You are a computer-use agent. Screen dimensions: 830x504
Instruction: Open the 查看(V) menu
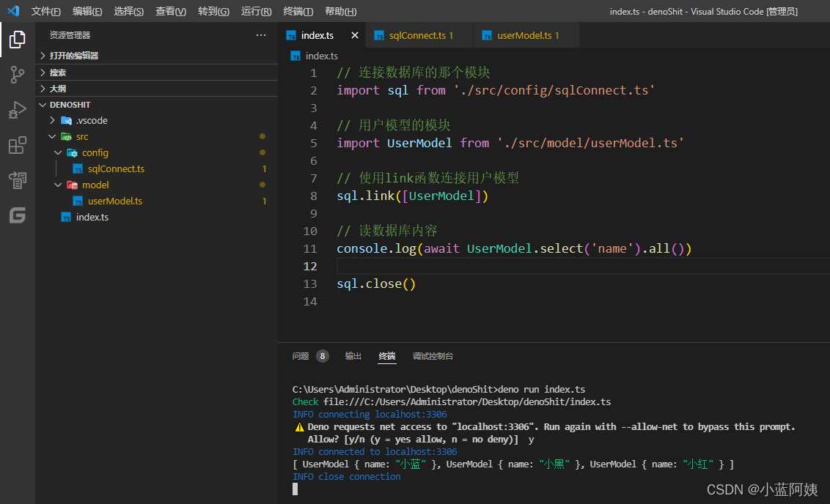(171, 11)
